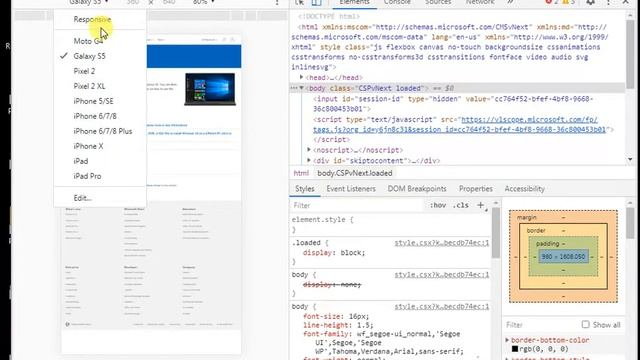Image resolution: width=640 pixels, height=360 pixels.
Task: Click the 980 x 1608.050 content box
Action: 563,257
